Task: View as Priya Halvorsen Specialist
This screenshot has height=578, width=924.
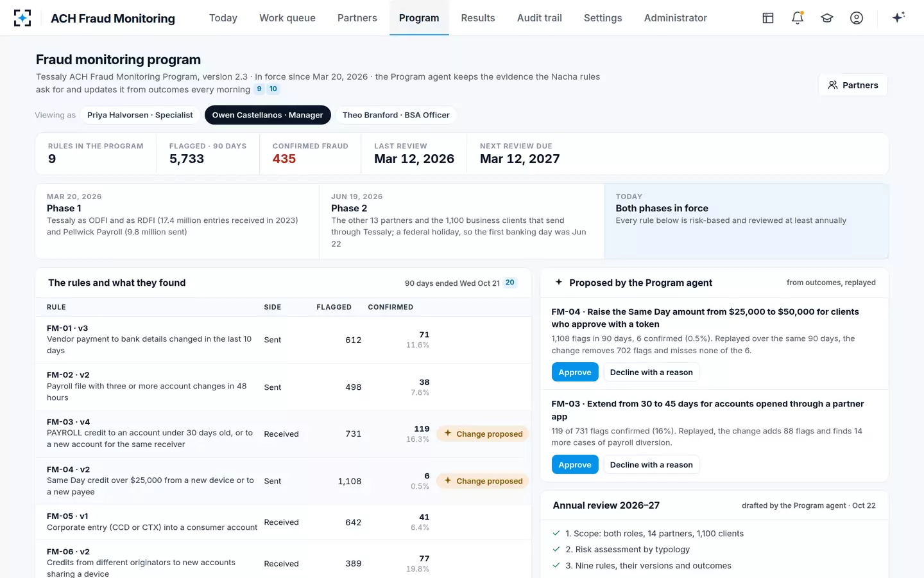Action: tap(140, 115)
